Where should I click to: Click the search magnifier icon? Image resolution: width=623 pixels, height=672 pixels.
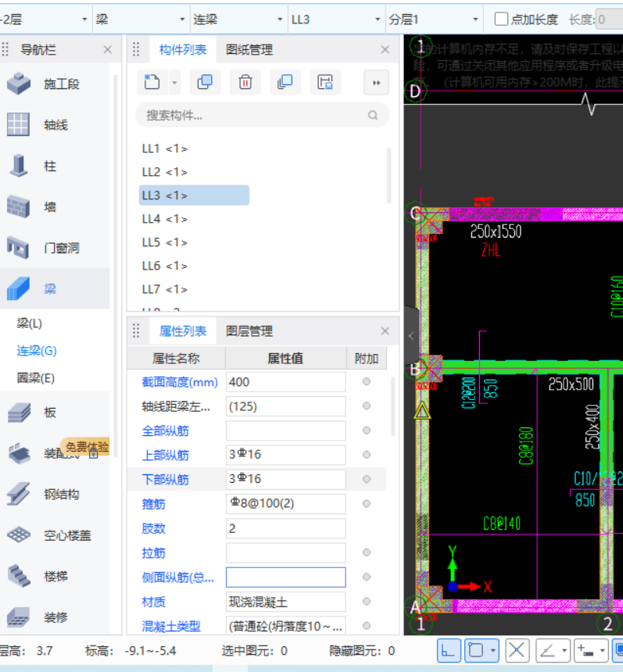[x=373, y=115]
